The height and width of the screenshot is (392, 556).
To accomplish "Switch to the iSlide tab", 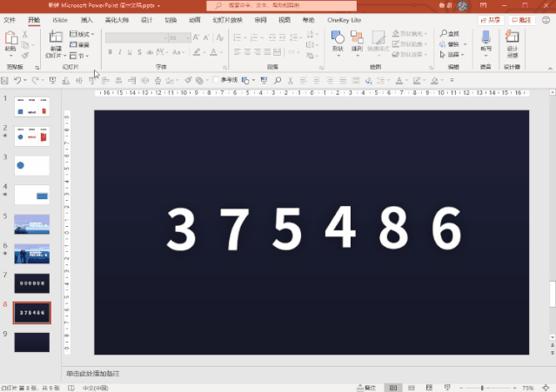I will (x=60, y=20).
